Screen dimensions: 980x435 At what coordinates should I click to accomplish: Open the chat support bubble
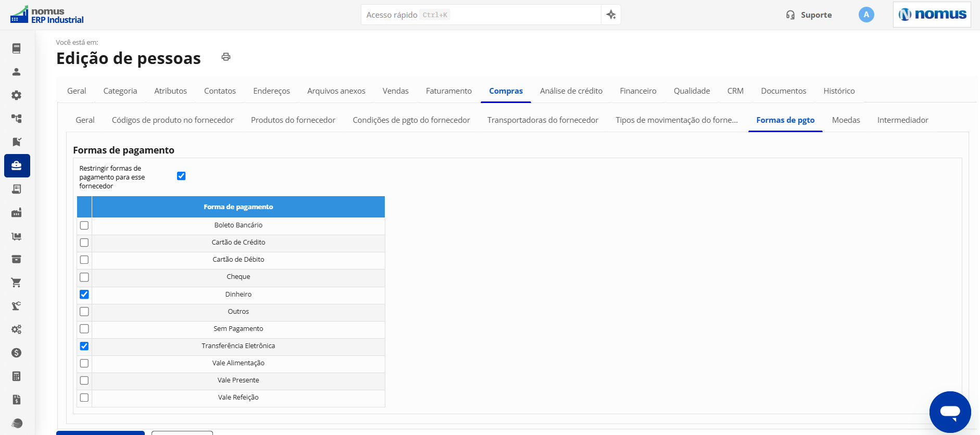950,412
